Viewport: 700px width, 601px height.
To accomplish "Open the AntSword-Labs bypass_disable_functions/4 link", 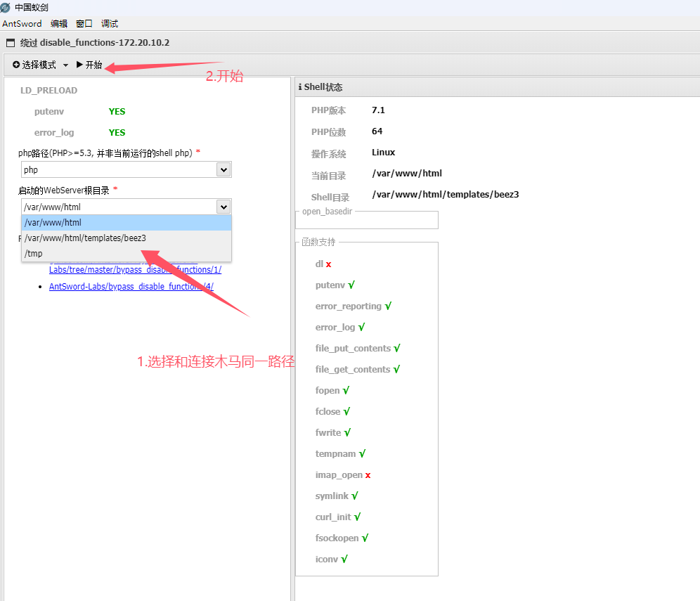I will [131, 287].
